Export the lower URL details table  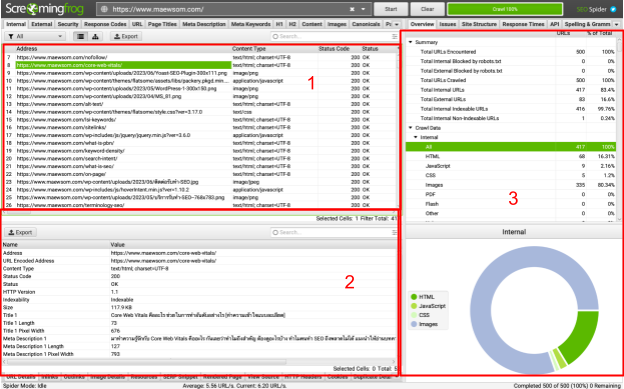[x=20, y=232]
